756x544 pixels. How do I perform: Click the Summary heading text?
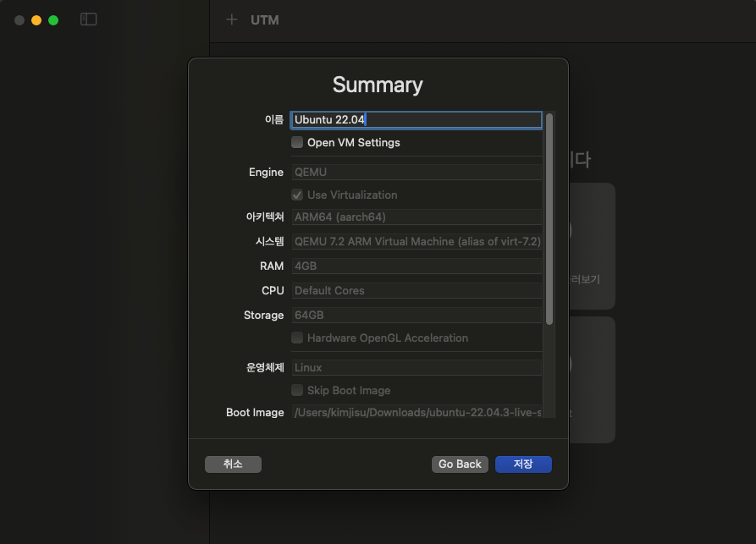(378, 85)
